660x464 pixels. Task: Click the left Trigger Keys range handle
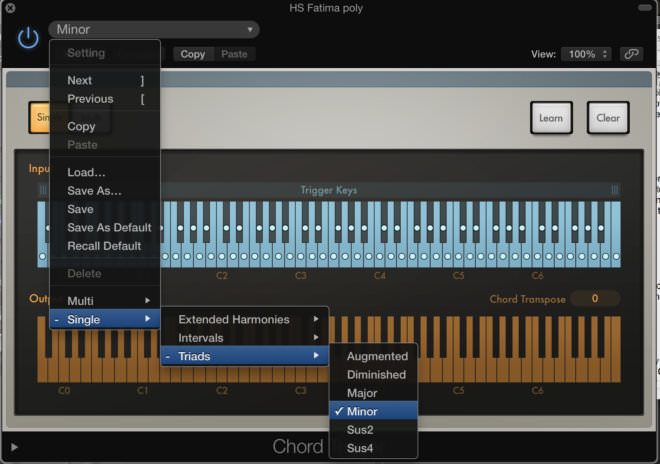(43, 190)
